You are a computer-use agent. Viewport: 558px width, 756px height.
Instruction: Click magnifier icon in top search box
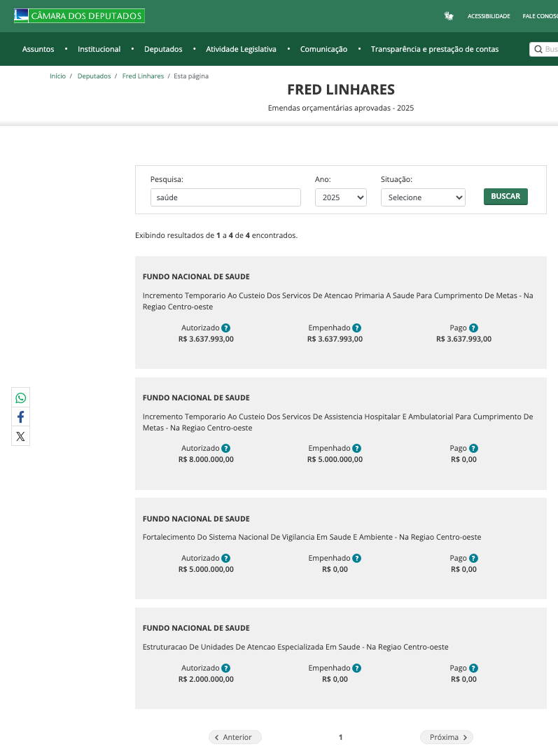(x=538, y=49)
